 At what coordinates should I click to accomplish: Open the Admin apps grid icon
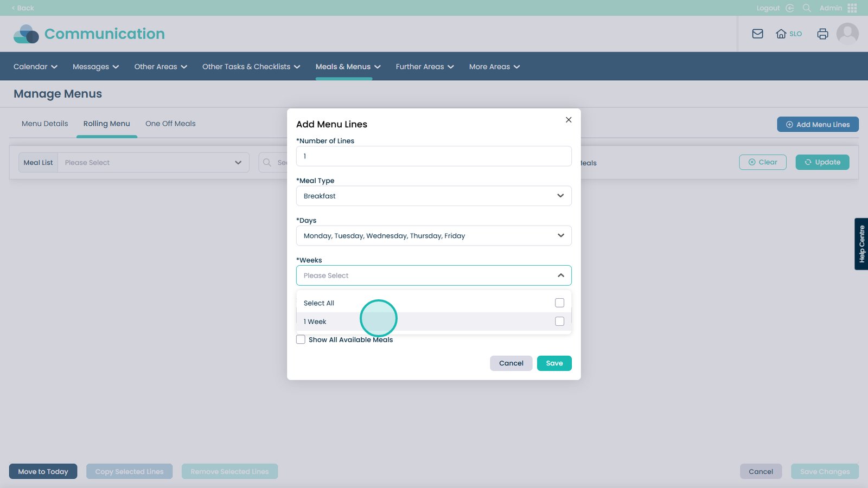pos(852,8)
